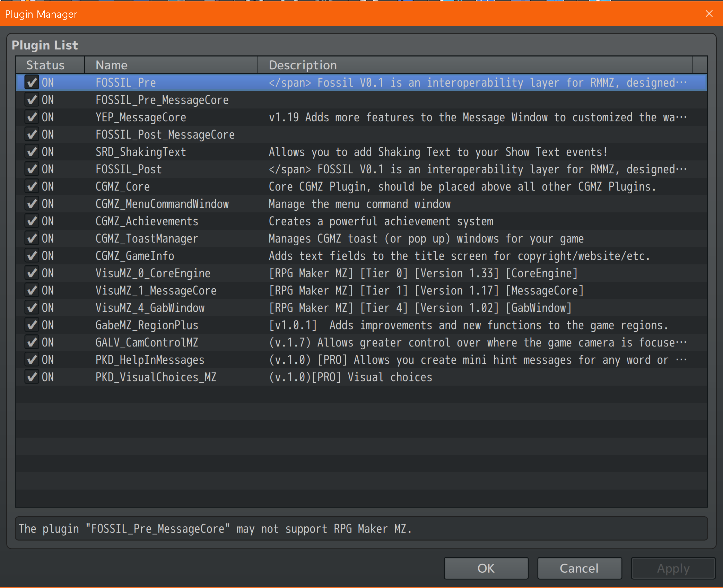Uncheck the YEP_MessageCore status checkbox
Image resolution: width=723 pixels, height=588 pixels.
click(32, 117)
